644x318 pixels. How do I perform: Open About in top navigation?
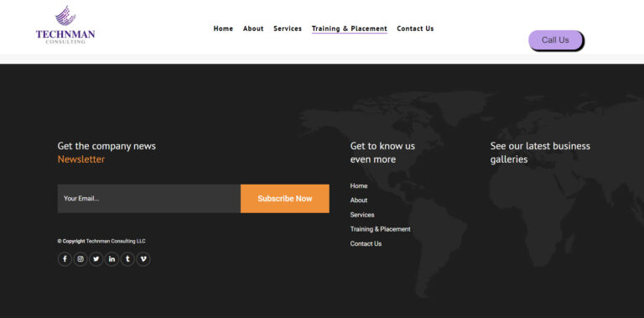point(253,29)
